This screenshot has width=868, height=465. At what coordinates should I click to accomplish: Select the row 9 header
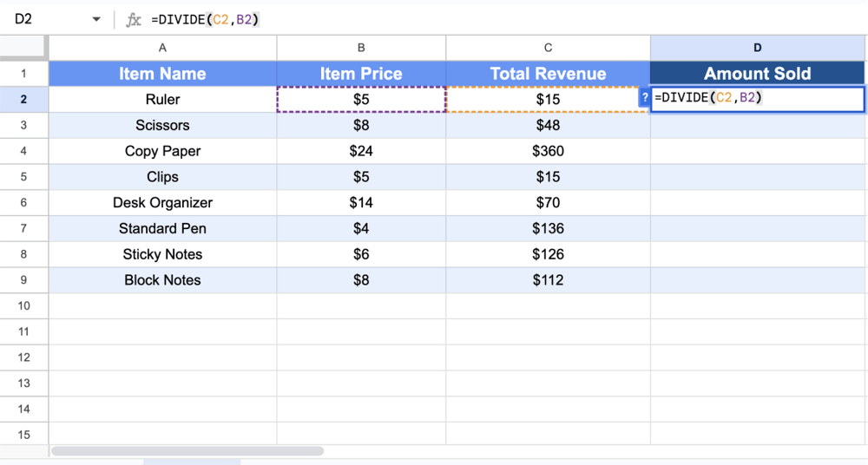click(x=23, y=280)
